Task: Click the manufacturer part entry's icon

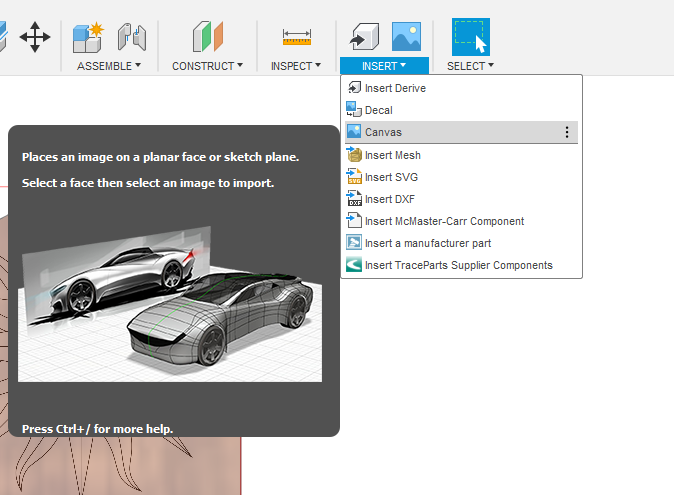Action: 354,243
